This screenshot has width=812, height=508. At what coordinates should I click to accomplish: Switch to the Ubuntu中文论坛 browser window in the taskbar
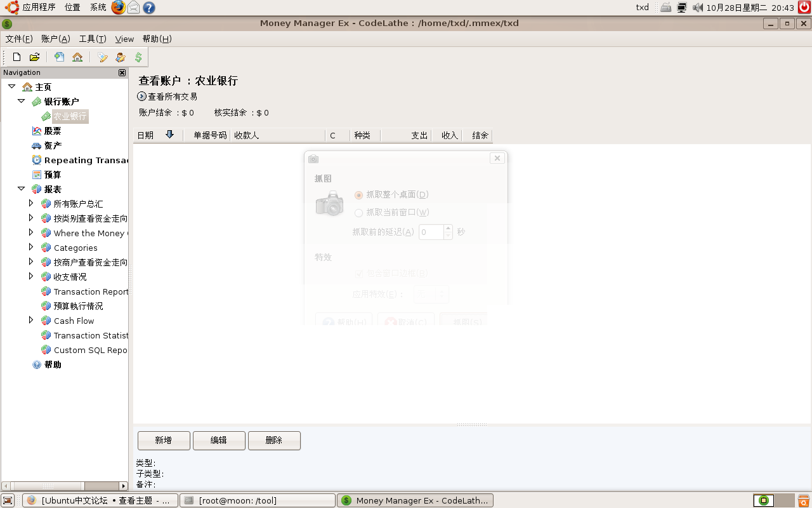click(100, 500)
